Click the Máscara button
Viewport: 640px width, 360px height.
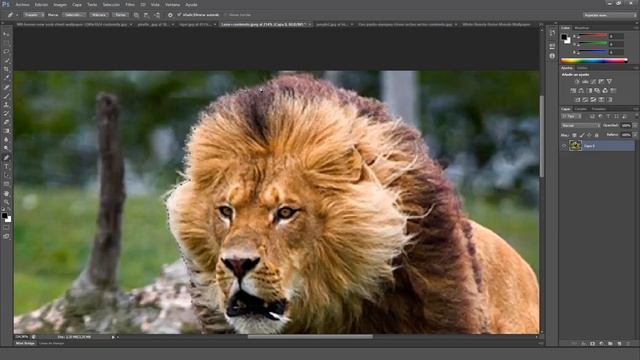point(99,15)
